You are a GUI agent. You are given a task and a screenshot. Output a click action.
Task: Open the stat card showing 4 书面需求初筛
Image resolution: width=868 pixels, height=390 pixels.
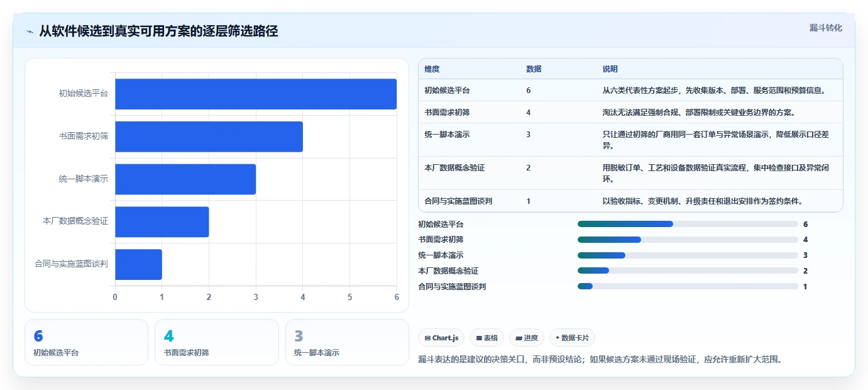click(216, 342)
